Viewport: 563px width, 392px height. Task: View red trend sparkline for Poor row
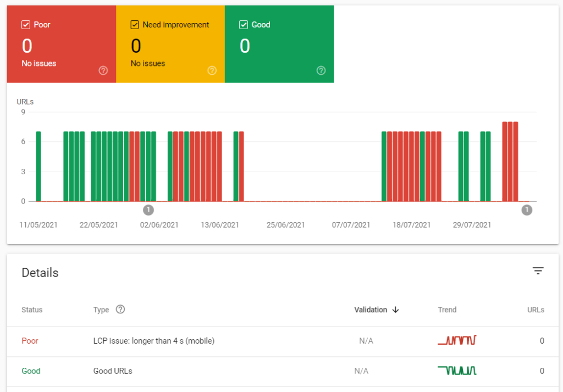pyautogui.click(x=457, y=340)
